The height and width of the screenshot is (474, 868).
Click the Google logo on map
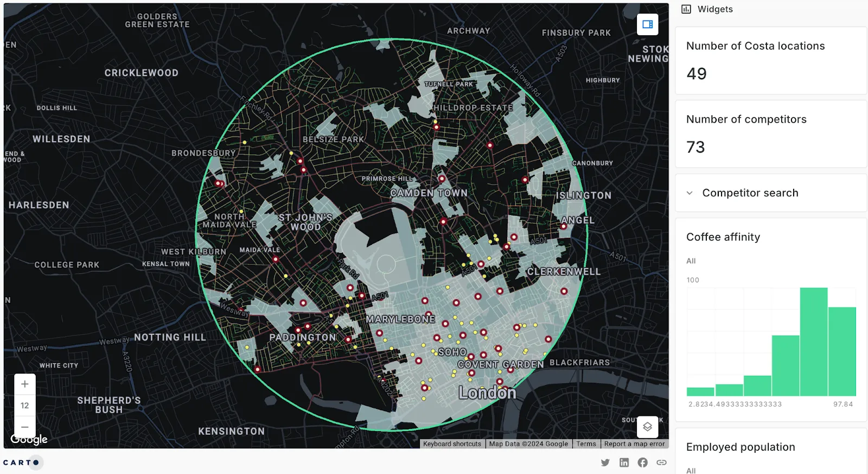(x=29, y=439)
